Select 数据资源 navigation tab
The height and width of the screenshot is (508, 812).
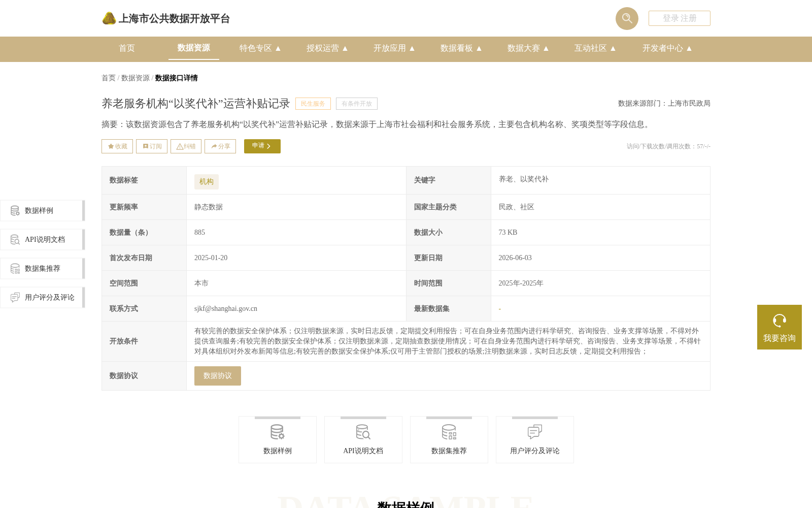click(x=194, y=48)
